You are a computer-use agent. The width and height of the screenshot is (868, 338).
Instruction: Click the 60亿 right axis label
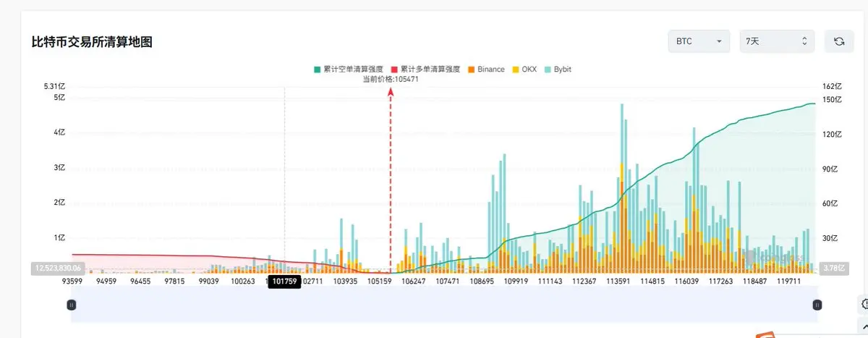(829, 204)
